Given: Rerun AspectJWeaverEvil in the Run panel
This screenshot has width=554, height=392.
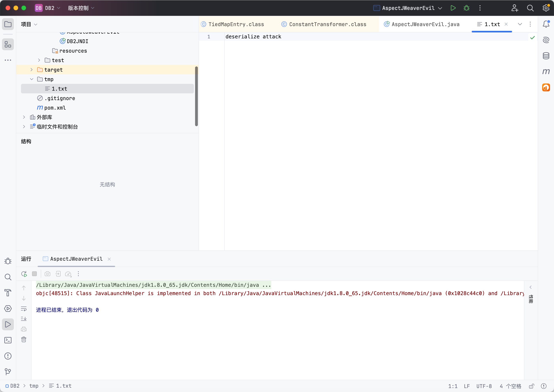Looking at the screenshot, I should (x=24, y=274).
